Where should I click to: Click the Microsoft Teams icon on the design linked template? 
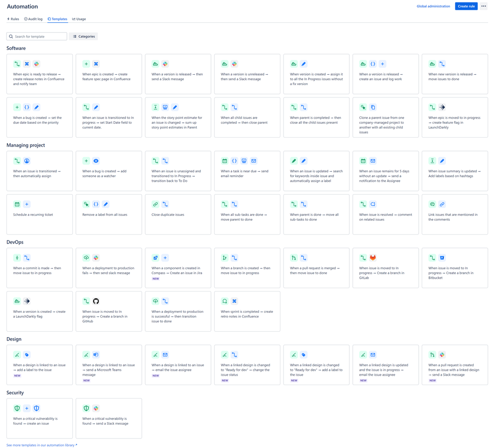click(x=97, y=354)
